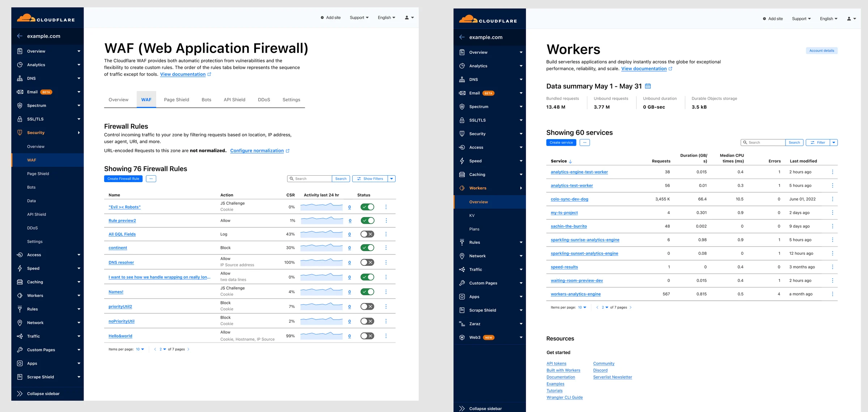The width and height of the screenshot is (868, 412).
Task: Open the three-dot menu for colo-sync-dev-dog
Action: click(833, 199)
